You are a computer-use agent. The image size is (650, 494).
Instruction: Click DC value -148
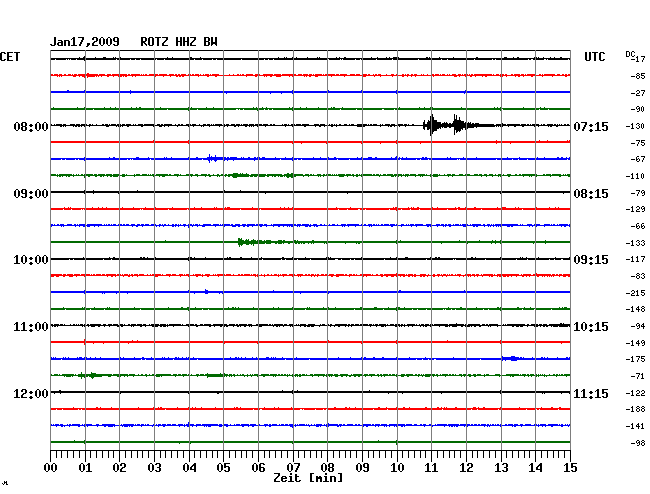(x=635, y=309)
